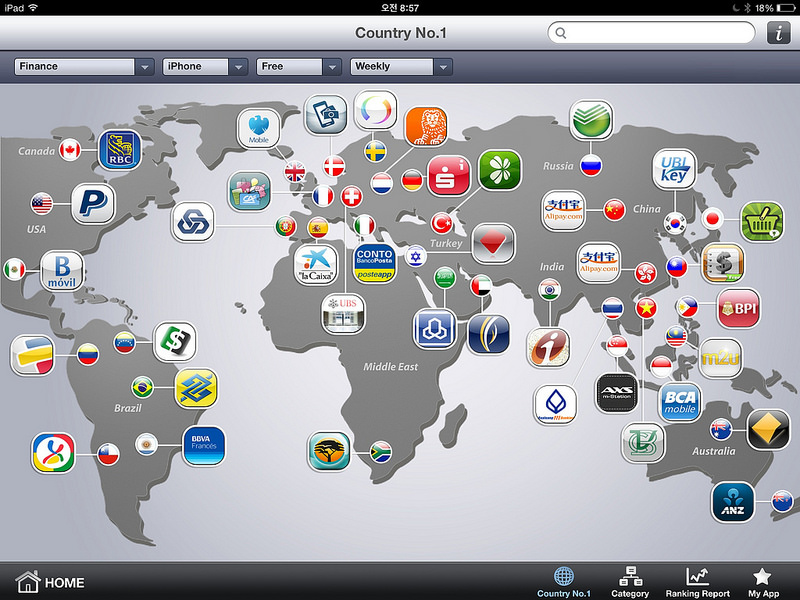Image resolution: width=800 pixels, height=600 pixels.
Task: Open the ANZ app icon
Action: click(733, 502)
